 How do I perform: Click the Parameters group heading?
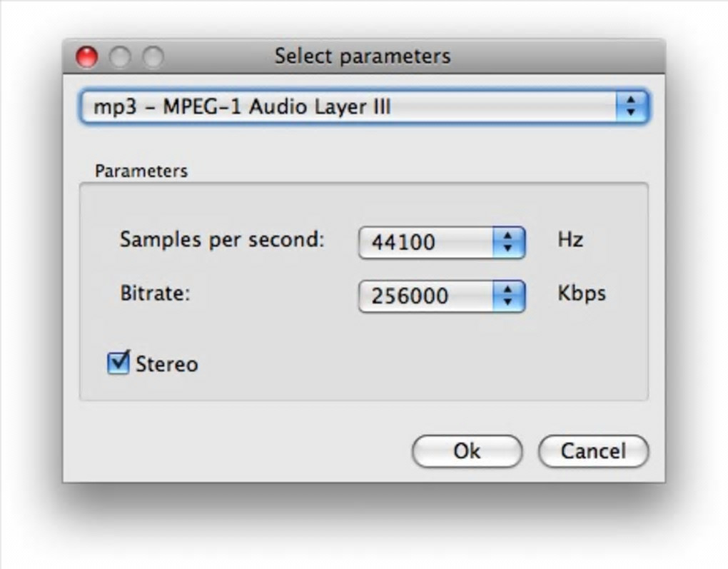141,171
